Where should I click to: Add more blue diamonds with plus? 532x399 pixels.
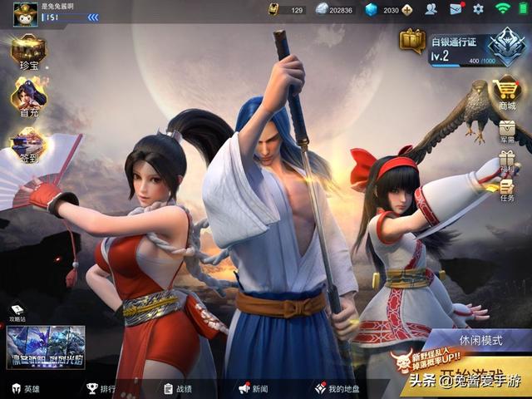(406, 10)
